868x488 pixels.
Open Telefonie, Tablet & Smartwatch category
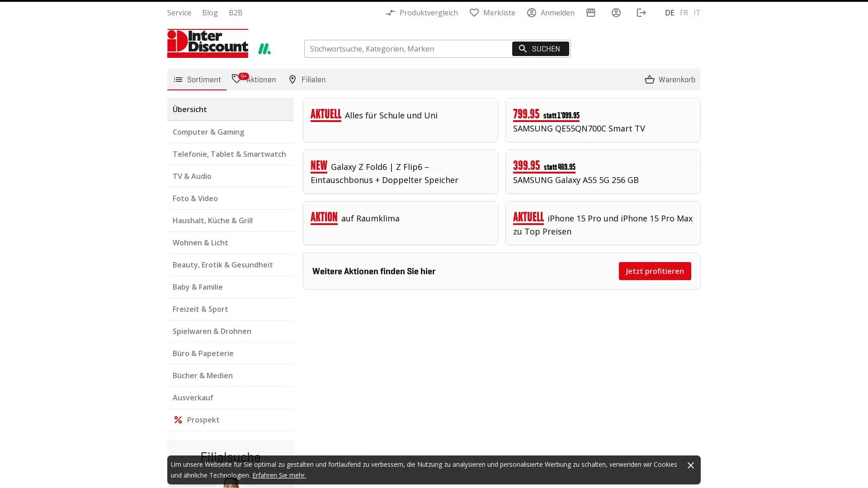[x=231, y=154]
